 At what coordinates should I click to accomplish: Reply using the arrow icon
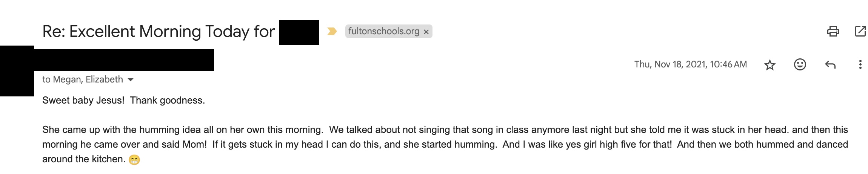(x=830, y=65)
